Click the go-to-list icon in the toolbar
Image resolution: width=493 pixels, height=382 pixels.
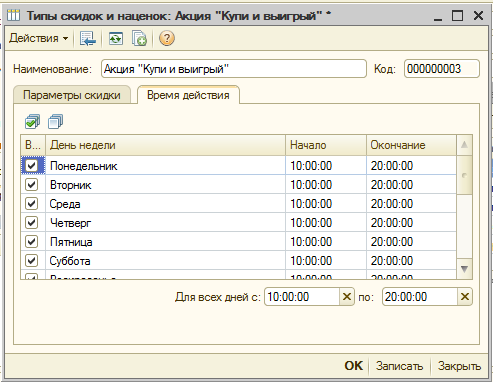(88, 38)
